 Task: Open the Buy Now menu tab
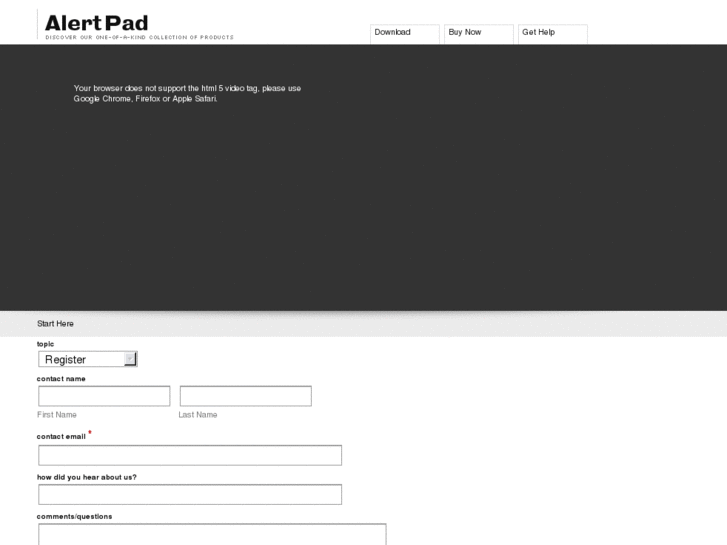478,34
